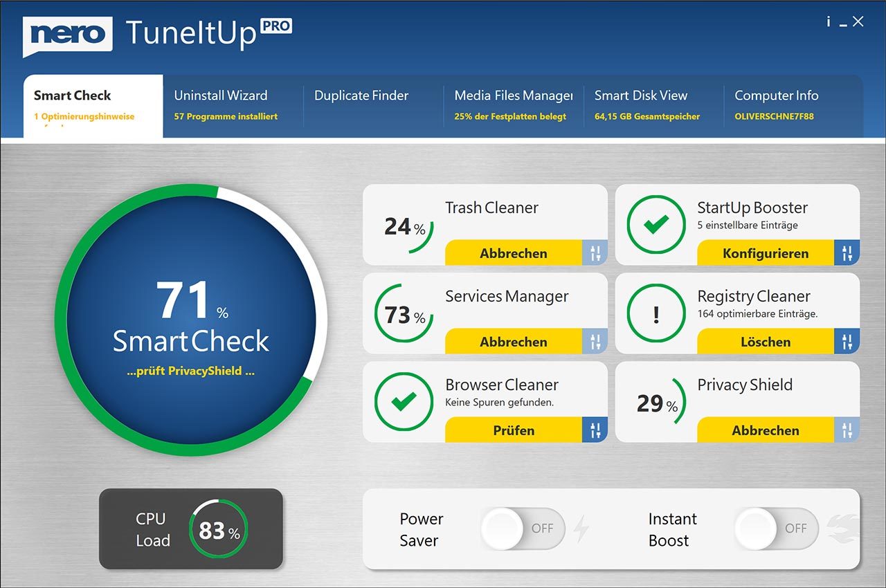The image size is (886, 588).
Task: Click the Services Manager 73% progress ring
Action: [404, 314]
